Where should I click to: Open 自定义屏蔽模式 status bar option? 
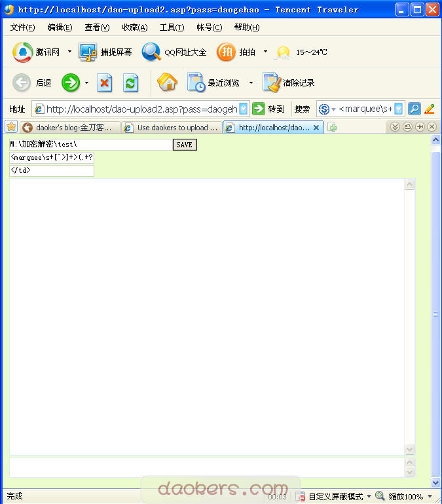(x=336, y=497)
